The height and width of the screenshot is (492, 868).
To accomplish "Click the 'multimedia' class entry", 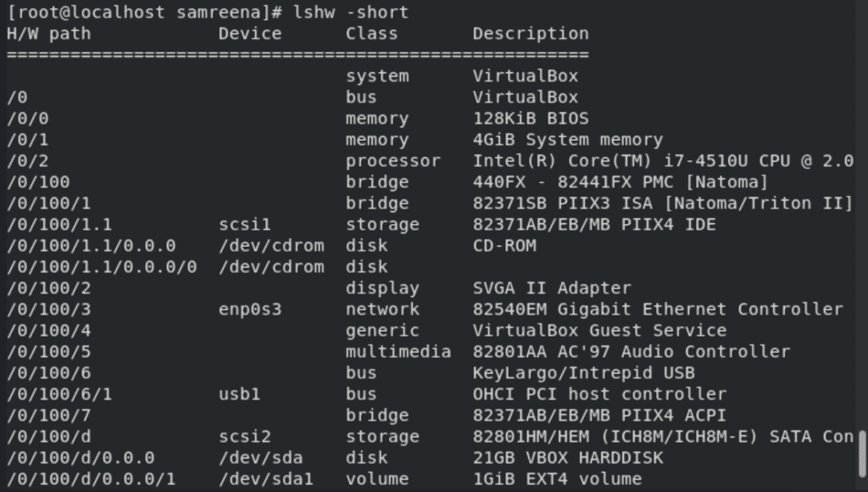I will 398,352.
